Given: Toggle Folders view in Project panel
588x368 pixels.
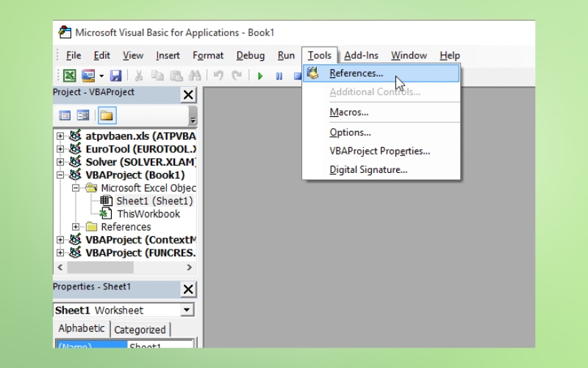Looking at the screenshot, I should coord(107,116).
